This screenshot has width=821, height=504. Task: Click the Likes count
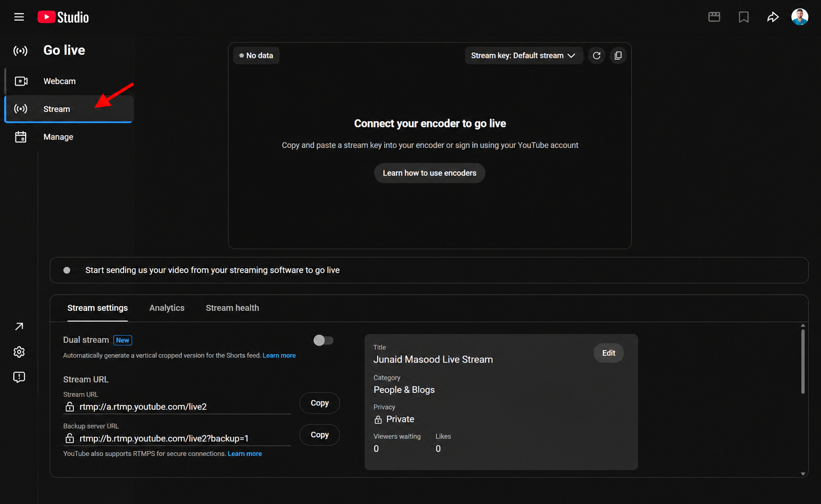[438, 449]
